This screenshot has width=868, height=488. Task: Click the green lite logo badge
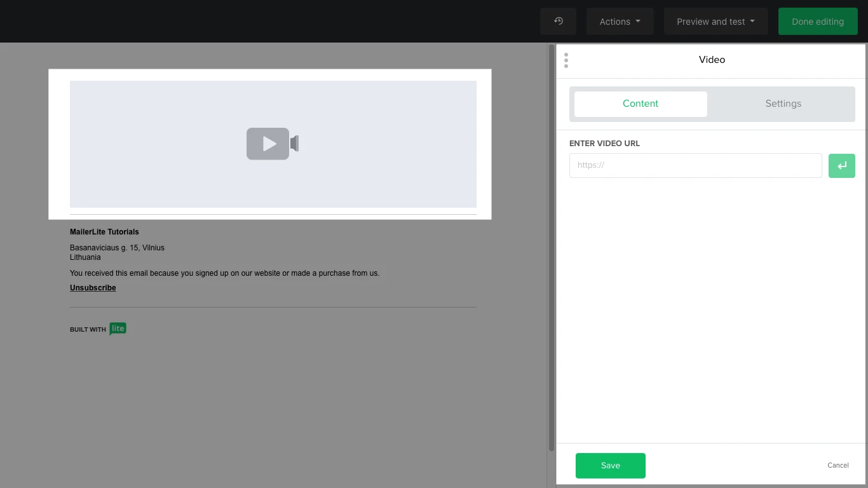click(118, 329)
